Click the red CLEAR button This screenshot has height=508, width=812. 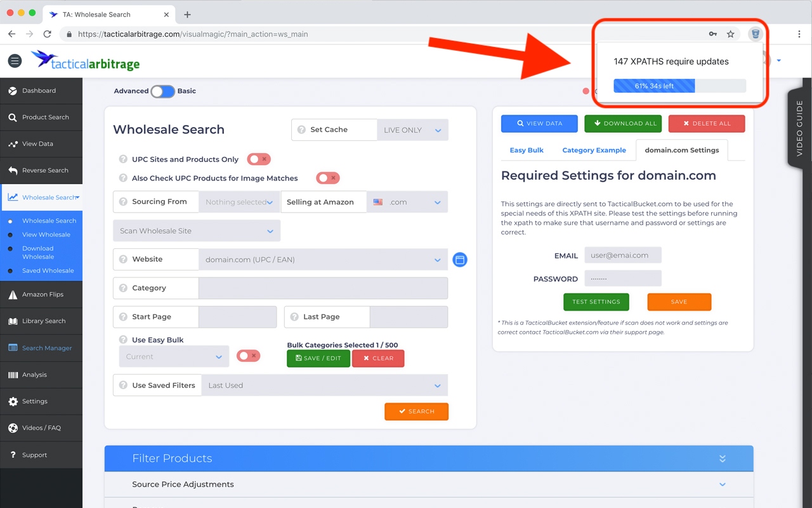coord(378,358)
